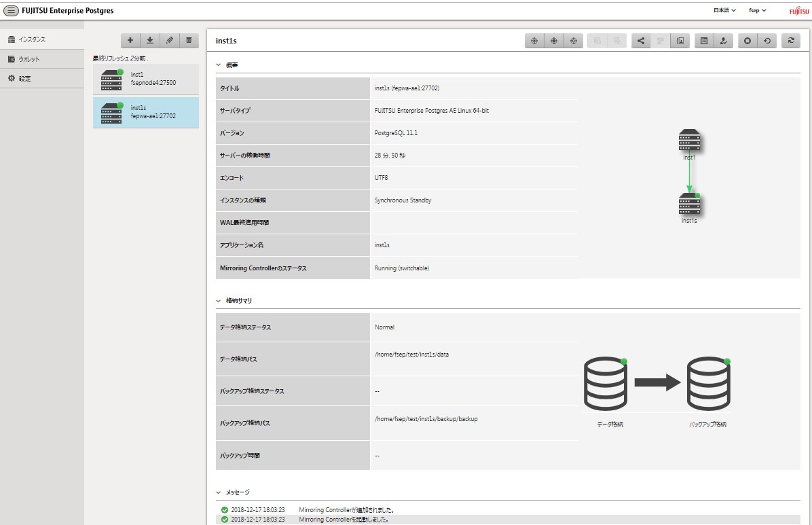Viewport: 812px width, 525px height.
Task: Click the stop instance circle icon
Action: click(x=748, y=41)
